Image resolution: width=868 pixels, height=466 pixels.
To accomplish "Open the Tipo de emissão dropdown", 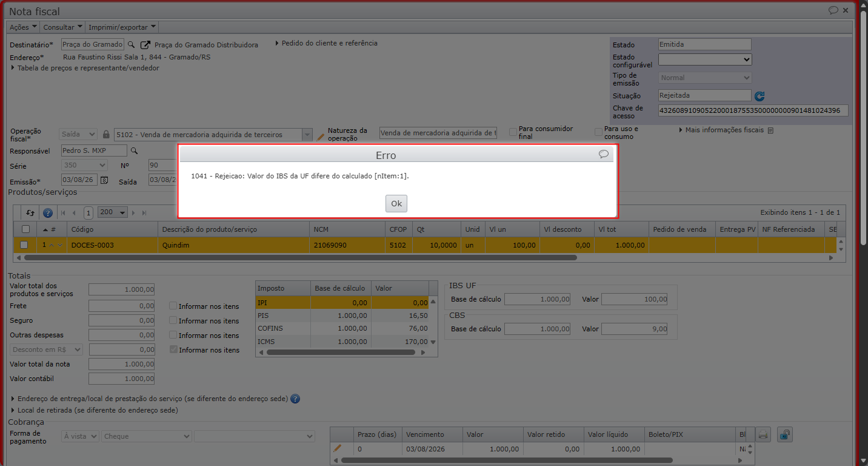I will pos(705,78).
